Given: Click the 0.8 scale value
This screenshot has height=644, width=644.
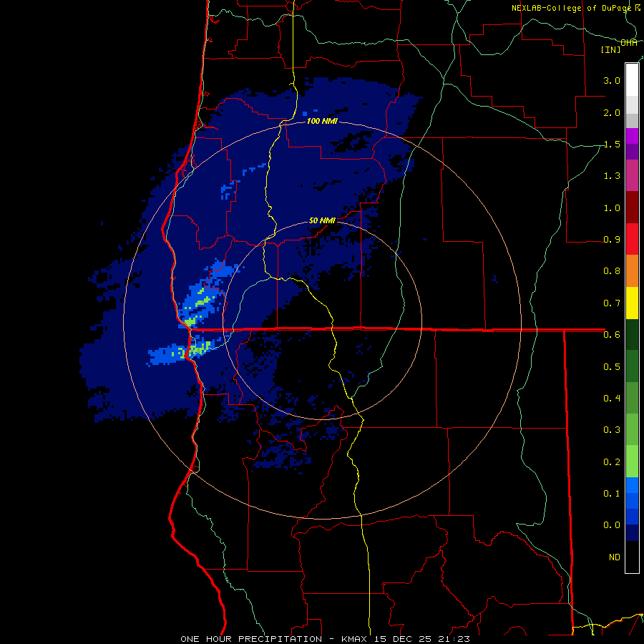Looking at the screenshot, I should coord(612,270).
